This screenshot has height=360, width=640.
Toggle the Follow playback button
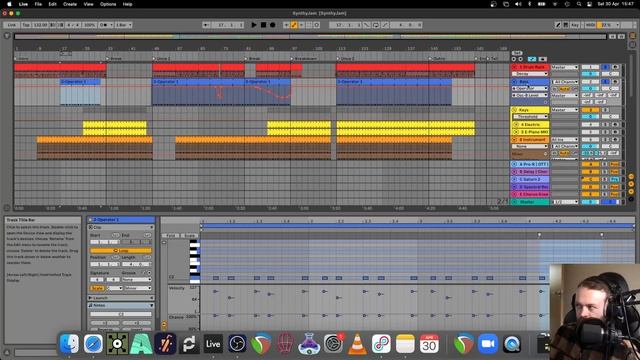pos(206,25)
